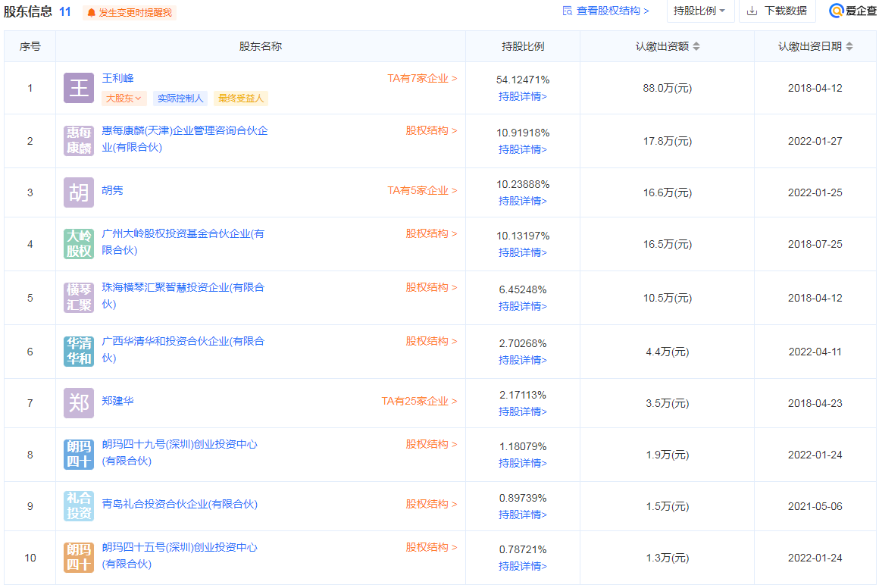The height and width of the screenshot is (588, 879).
Task: Click the 持股比例 column header in table
Action: click(x=522, y=46)
